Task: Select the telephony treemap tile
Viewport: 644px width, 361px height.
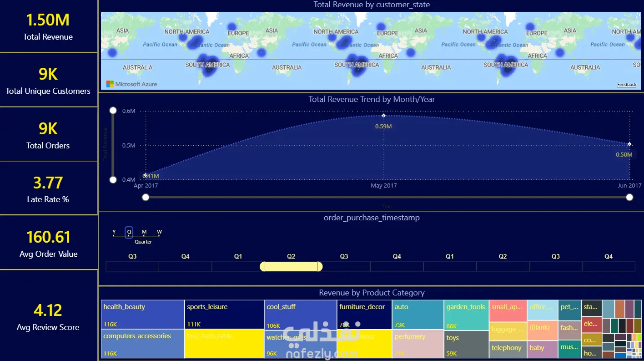Action: click(x=508, y=349)
